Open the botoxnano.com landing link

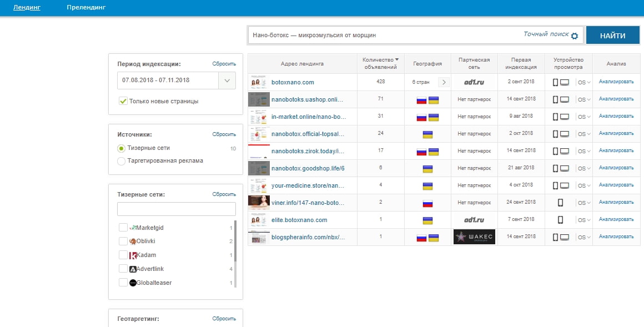[293, 82]
